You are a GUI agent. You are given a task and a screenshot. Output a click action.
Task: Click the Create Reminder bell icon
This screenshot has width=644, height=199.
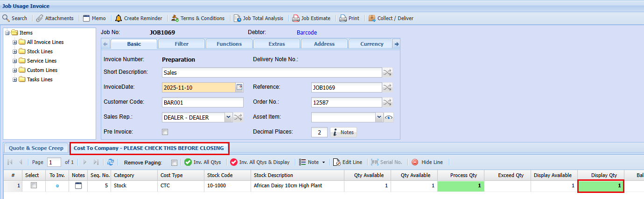(x=119, y=18)
